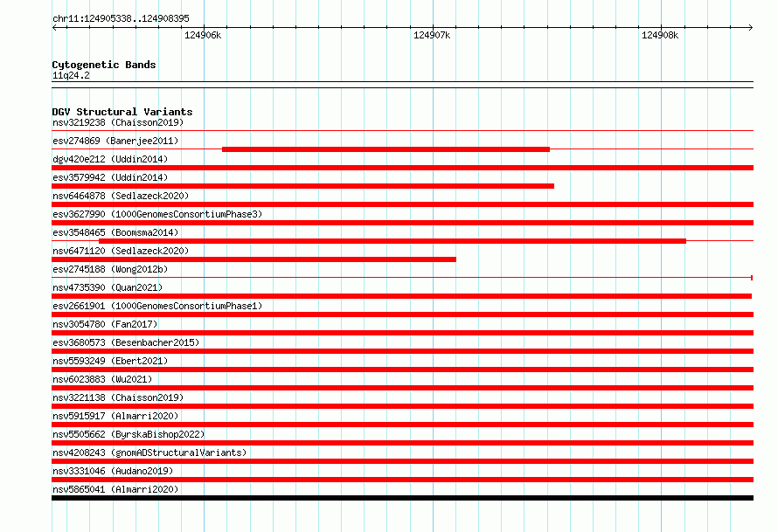This screenshot has width=778, height=532.
Task: Select esv3627990 (1000GenomesConsortiumPhase3) label
Action: [157, 214]
